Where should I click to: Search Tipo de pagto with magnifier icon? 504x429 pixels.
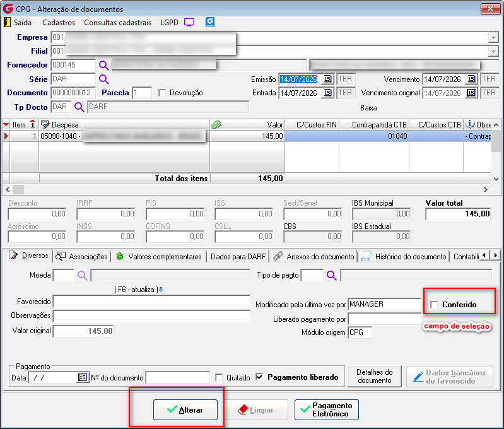[x=331, y=275]
